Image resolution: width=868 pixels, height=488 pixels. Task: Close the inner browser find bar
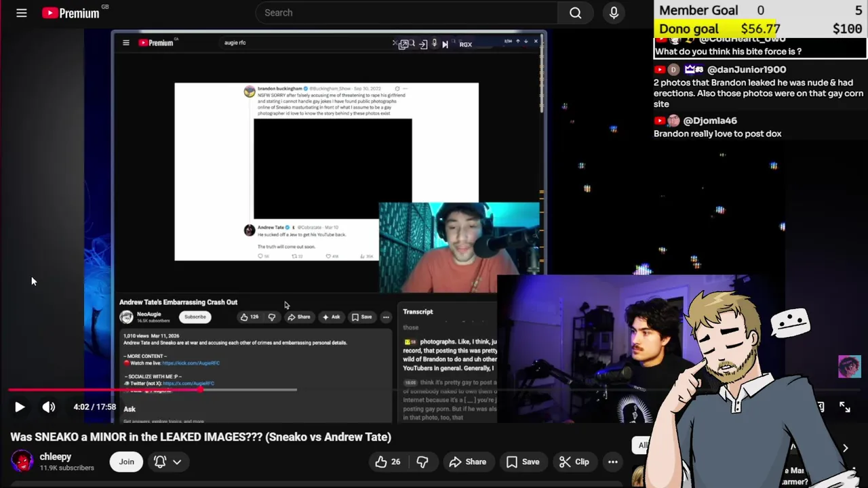pos(536,41)
